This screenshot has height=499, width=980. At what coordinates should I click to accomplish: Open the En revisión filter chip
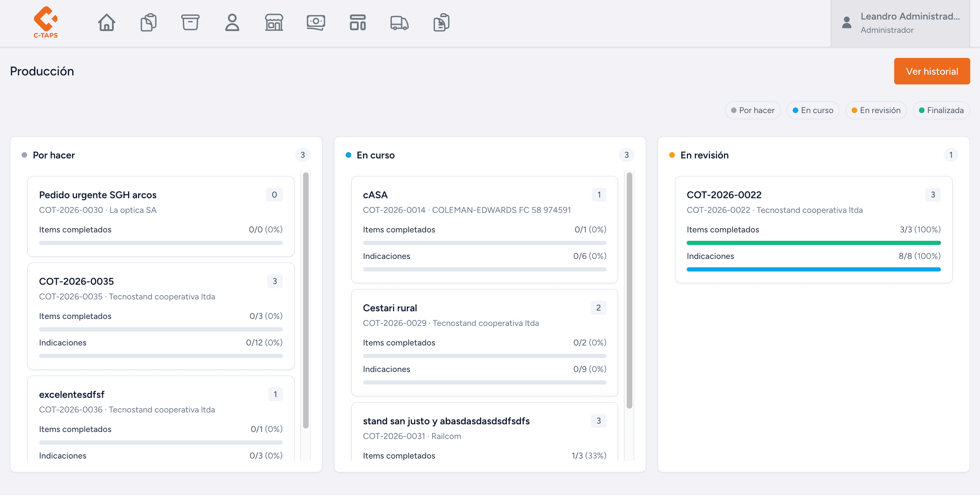click(876, 110)
